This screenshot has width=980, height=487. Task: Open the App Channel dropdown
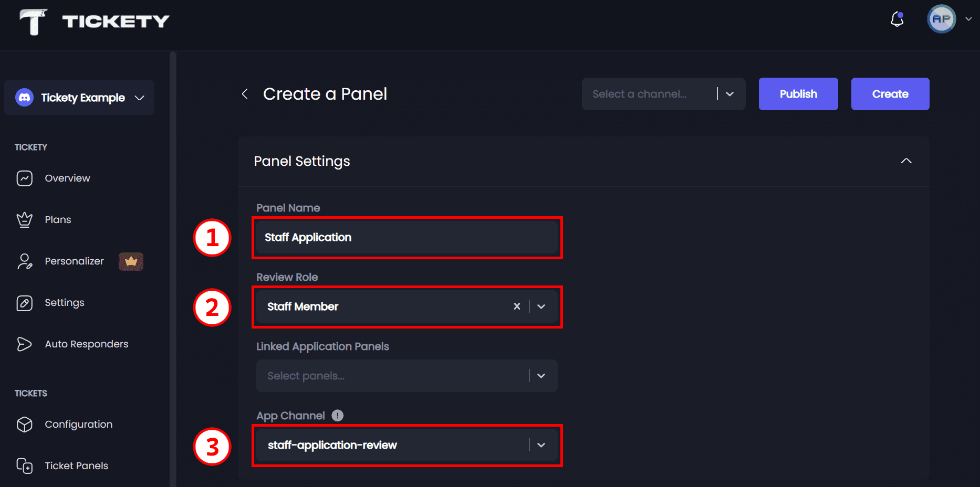[541, 445]
